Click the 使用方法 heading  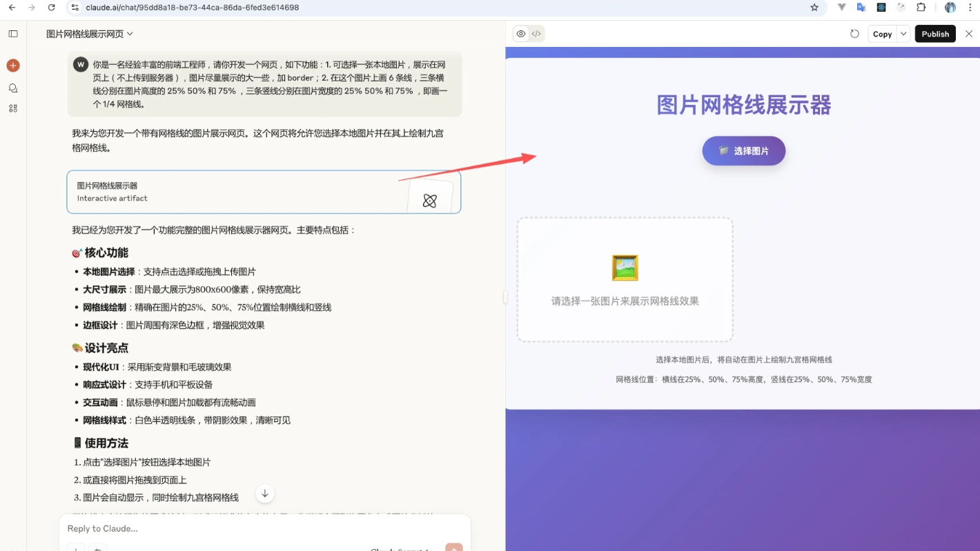106,443
